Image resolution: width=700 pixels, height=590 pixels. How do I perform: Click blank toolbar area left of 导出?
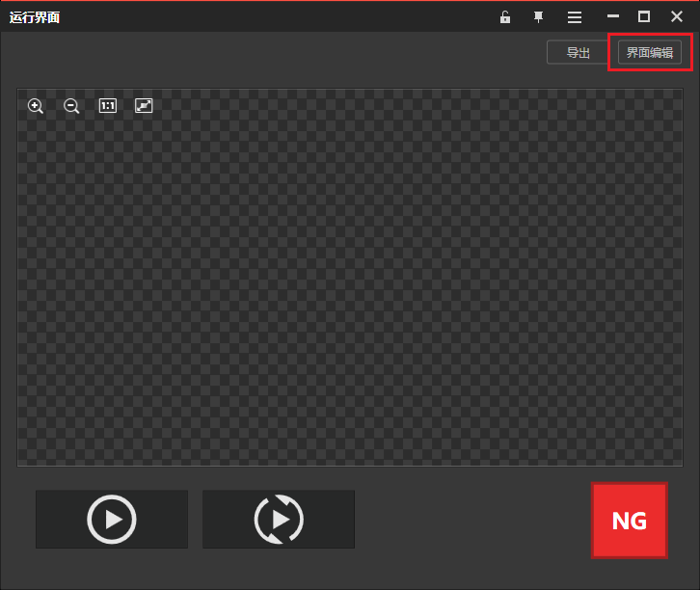[x=289, y=53]
